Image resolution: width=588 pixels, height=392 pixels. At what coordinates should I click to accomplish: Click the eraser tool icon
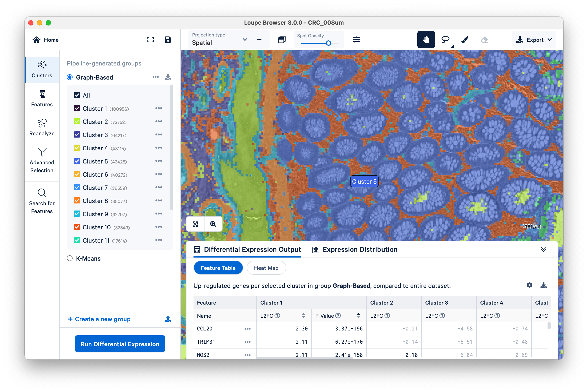tap(484, 40)
